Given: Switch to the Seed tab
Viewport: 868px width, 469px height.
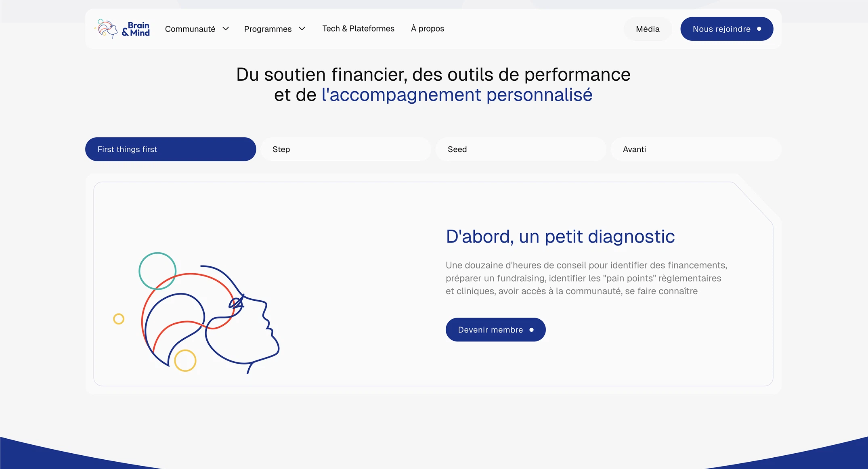Looking at the screenshot, I should point(521,149).
